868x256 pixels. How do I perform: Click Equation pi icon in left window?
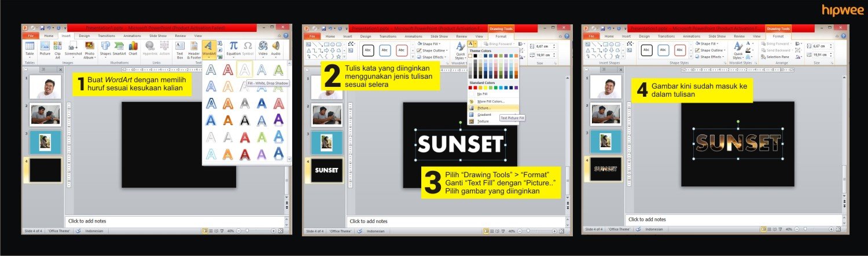point(233,49)
